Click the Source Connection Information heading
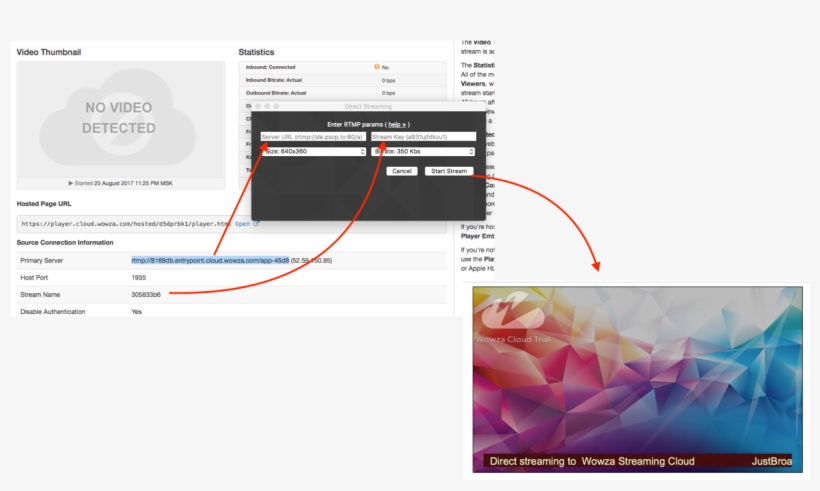Viewport: 820px width, 491px height. [65, 243]
